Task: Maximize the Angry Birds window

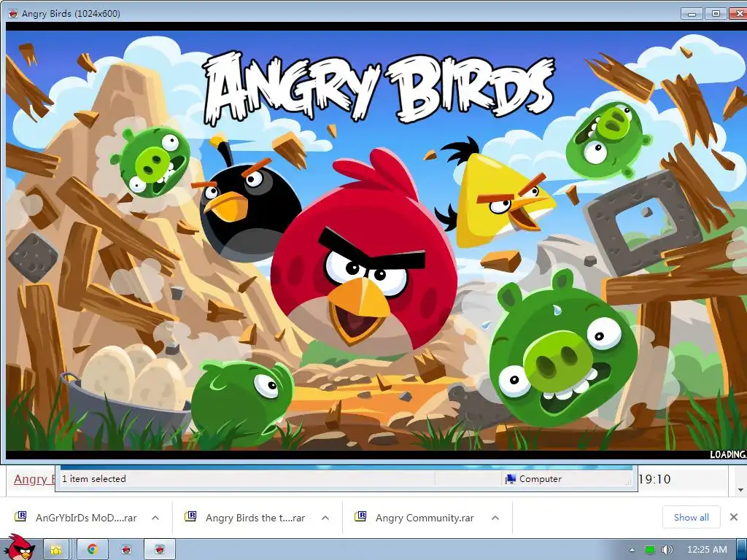Action: (x=716, y=14)
